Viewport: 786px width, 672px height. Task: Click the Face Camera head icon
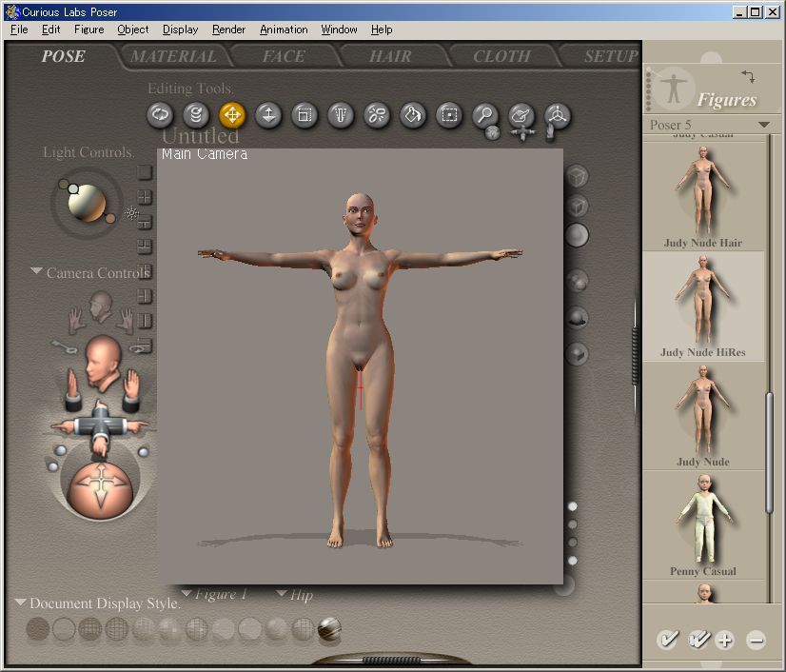pos(101,306)
